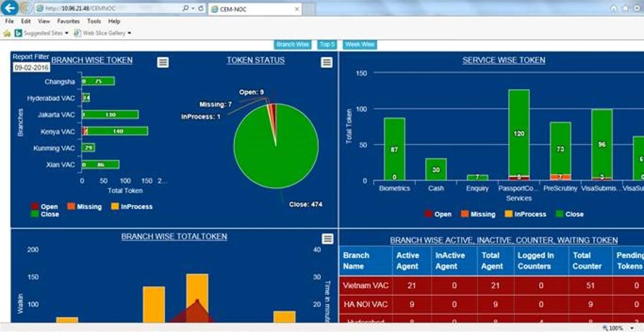Click the TOKEN STATUS chart title
This screenshot has height=332, width=644.
[x=256, y=60]
